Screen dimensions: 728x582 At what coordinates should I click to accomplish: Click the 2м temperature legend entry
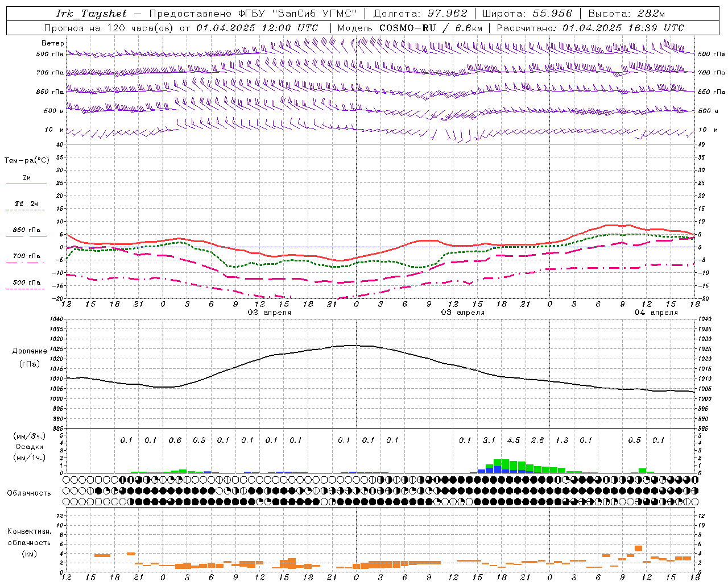coord(27,177)
